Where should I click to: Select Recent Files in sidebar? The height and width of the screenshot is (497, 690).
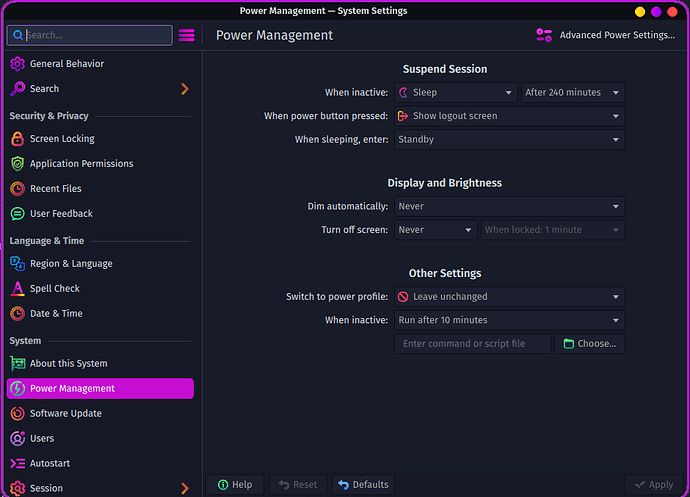(x=55, y=189)
